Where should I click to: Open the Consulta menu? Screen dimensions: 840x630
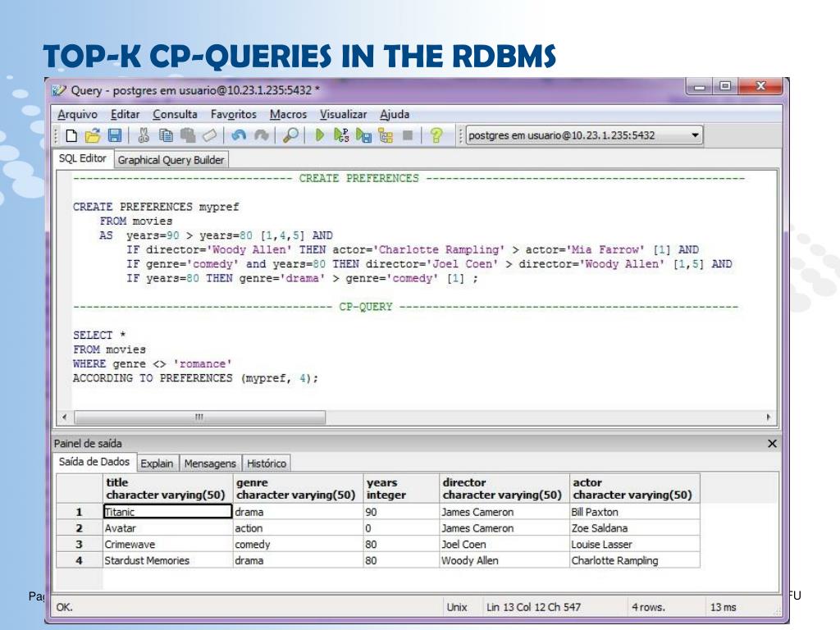coord(175,114)
